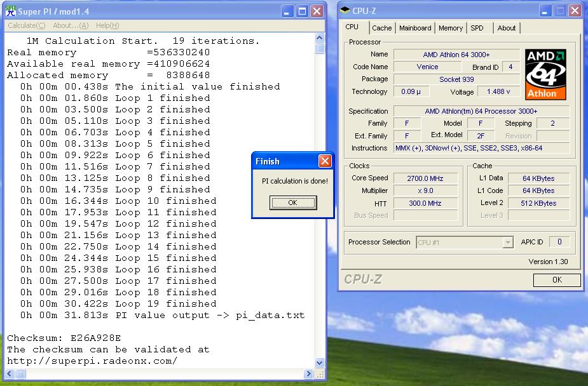
Task: Click the Ext. Model value 2F
Action: (x=481, y=136)
